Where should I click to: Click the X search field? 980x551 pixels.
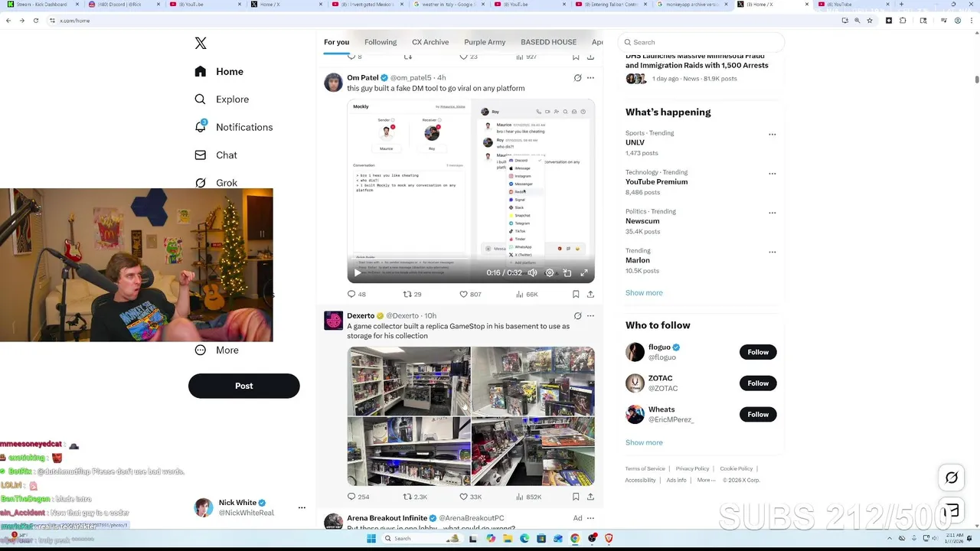[701, 42]
